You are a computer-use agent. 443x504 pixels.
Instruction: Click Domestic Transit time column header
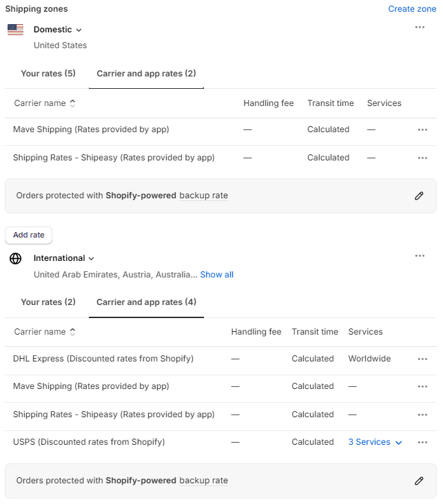tap(331, 103)
